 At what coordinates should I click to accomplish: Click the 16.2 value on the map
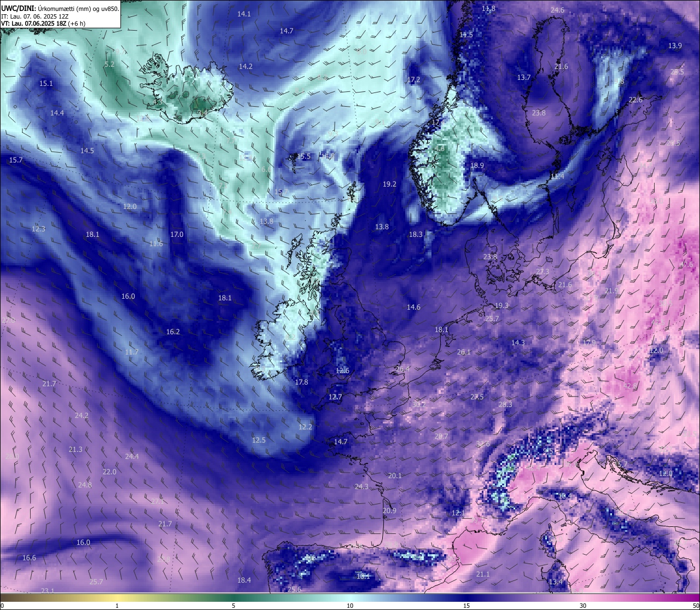173,332
